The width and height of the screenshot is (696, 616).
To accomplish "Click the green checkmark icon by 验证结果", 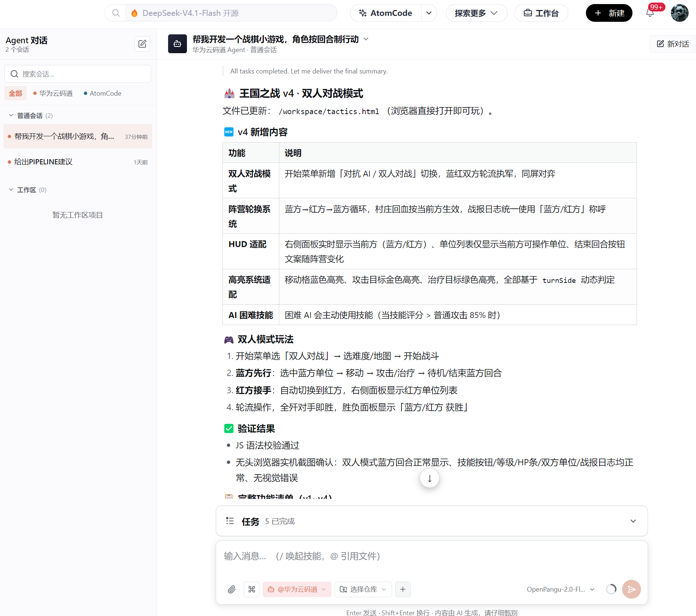I will tap(229, 429).
